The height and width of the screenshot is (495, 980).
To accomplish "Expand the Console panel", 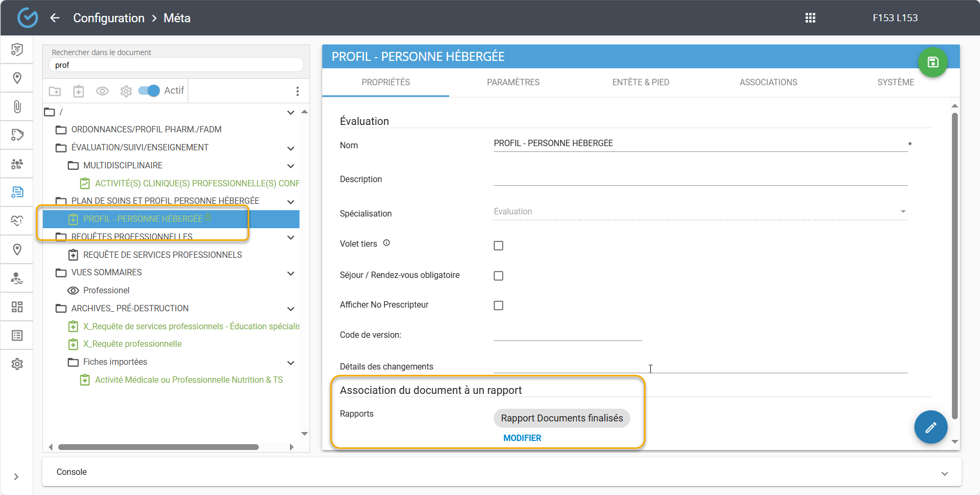I will [x=944, y=473].
